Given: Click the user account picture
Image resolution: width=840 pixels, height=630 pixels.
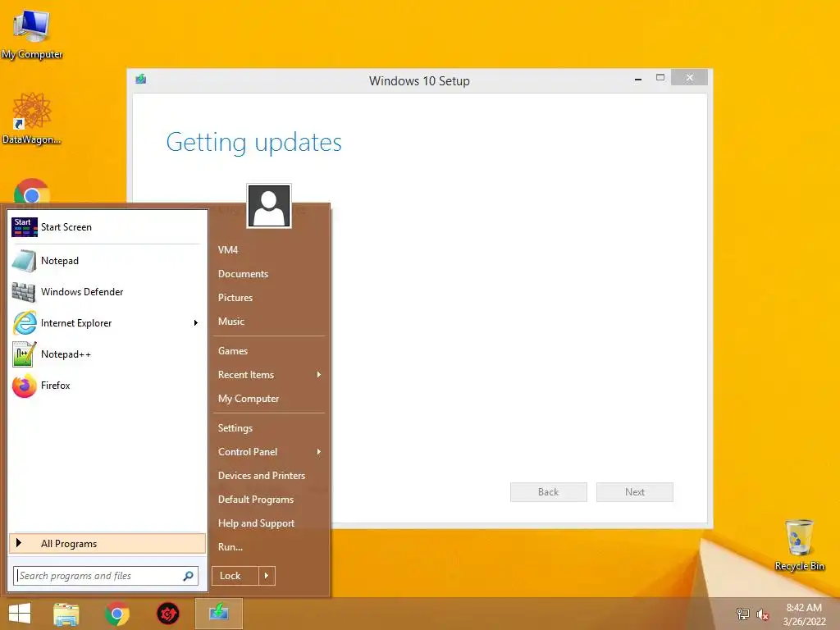Looking at the screenshot, I should (x=269, y=206).
